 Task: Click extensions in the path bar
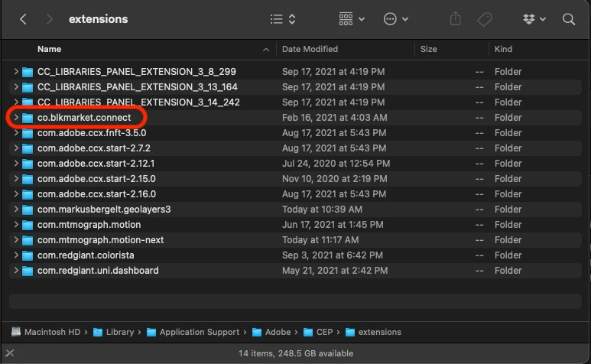(373, 332)
